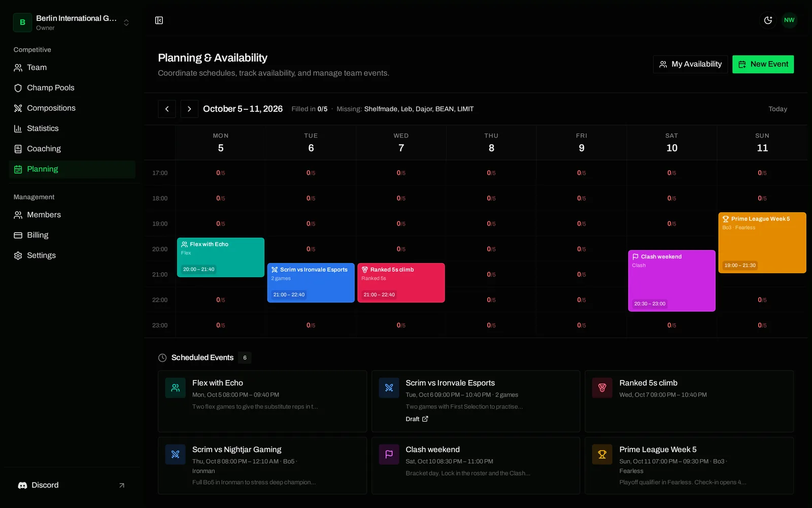Create a New Event
This screenshot has width=812, height=508.
[763, 64]
